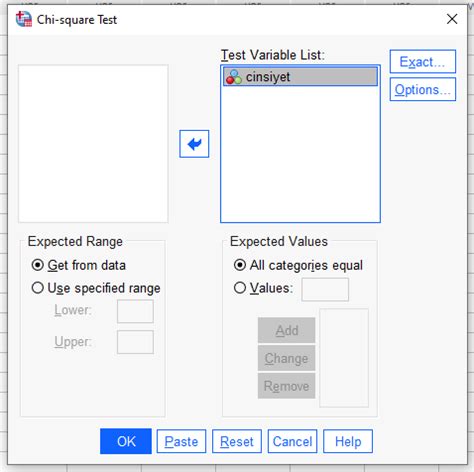Select All categories equal option

[240, 265]
